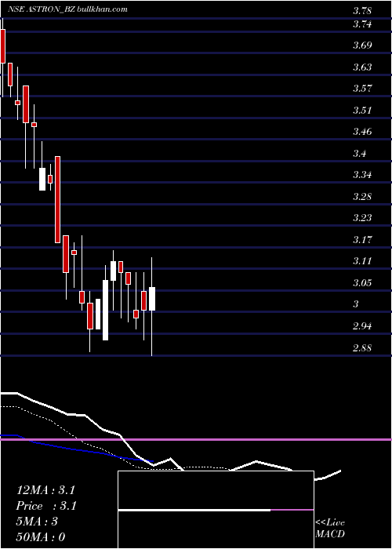392x549 pixels.
Task: Select the 3.74 price axis label
Action: point(362,24)
